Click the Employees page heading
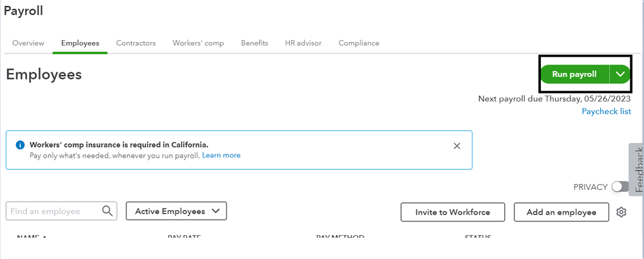The height and width of the screenshot is (259, 644). 44,74
